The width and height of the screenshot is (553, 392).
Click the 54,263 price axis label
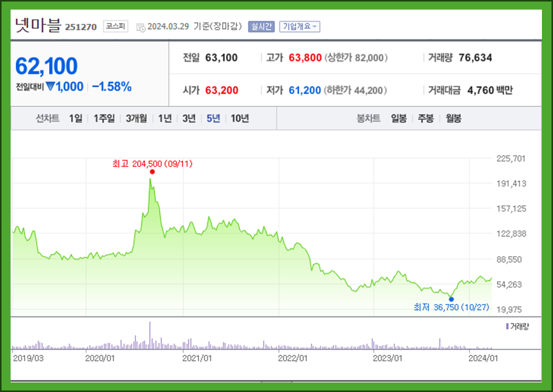tap(509, 285)
